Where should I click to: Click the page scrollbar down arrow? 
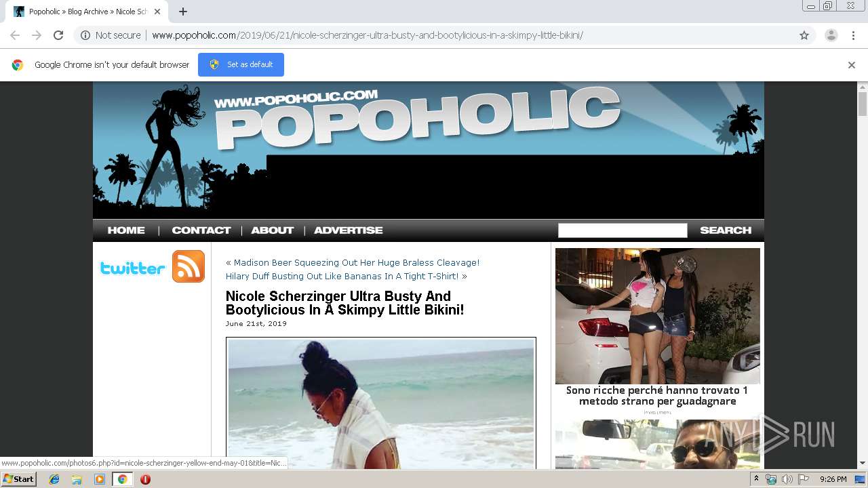pyautogui.click(x=863, y=464)
